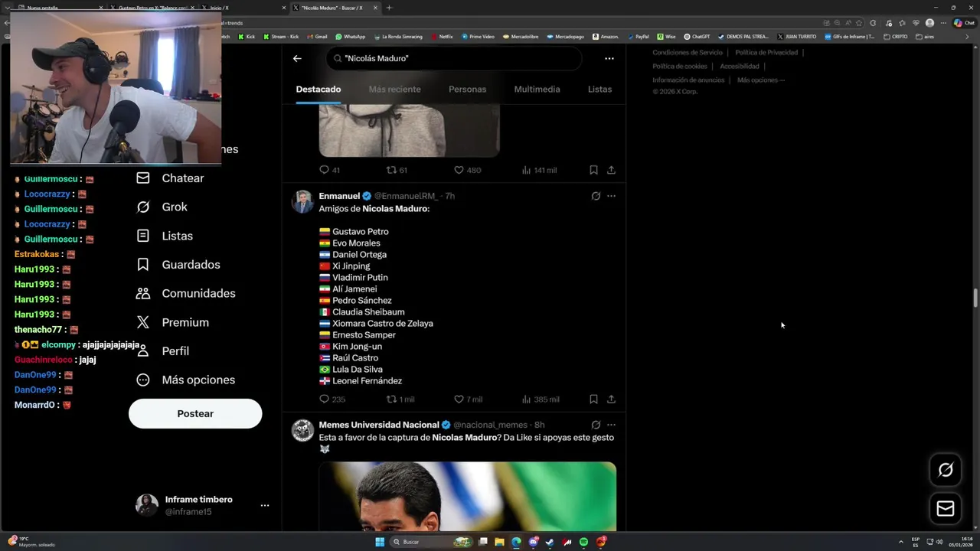Screen dimensions: 980x551
Task: Open Grok explain icon on Emmanuel's post
Action: [596, 196]
